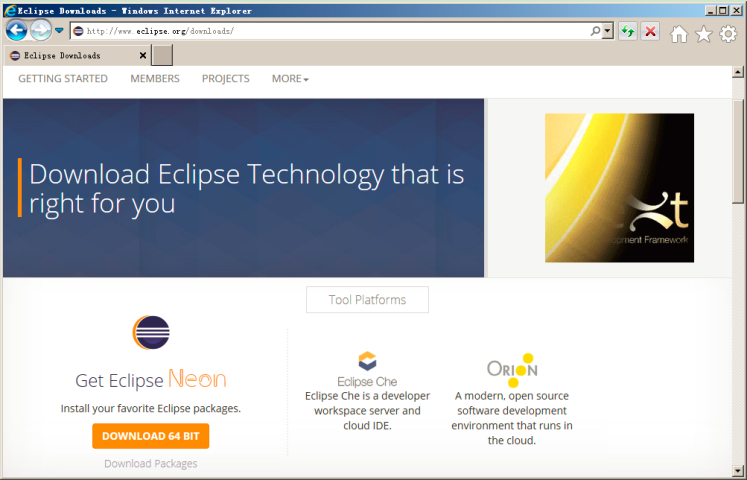Click the browser Back arrow button
Viewport: 747px width, 480px height.
(17, 31)
